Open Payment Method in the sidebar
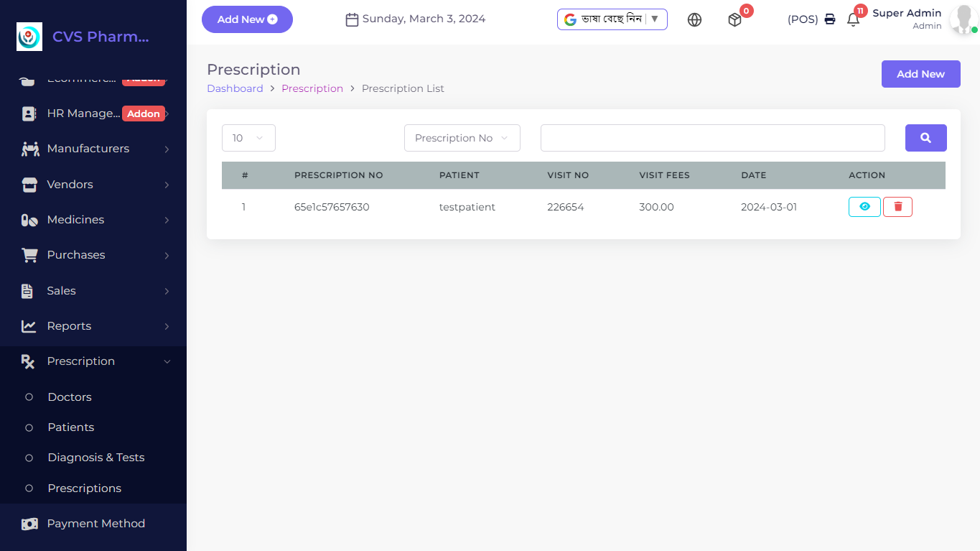980x551 pixels. [x=95, y=524]
